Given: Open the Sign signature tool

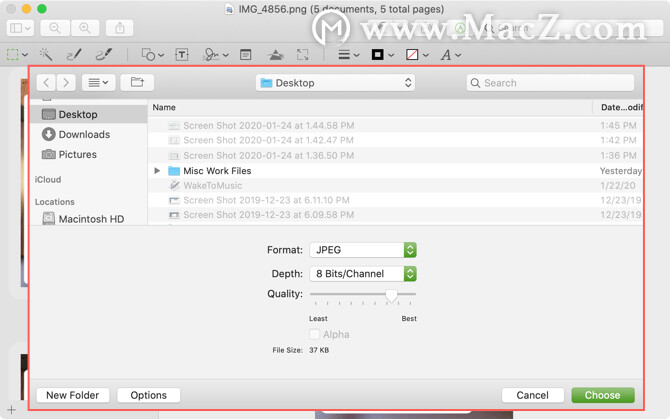Looking at the screenshot, I should click(x=216, y=55).
